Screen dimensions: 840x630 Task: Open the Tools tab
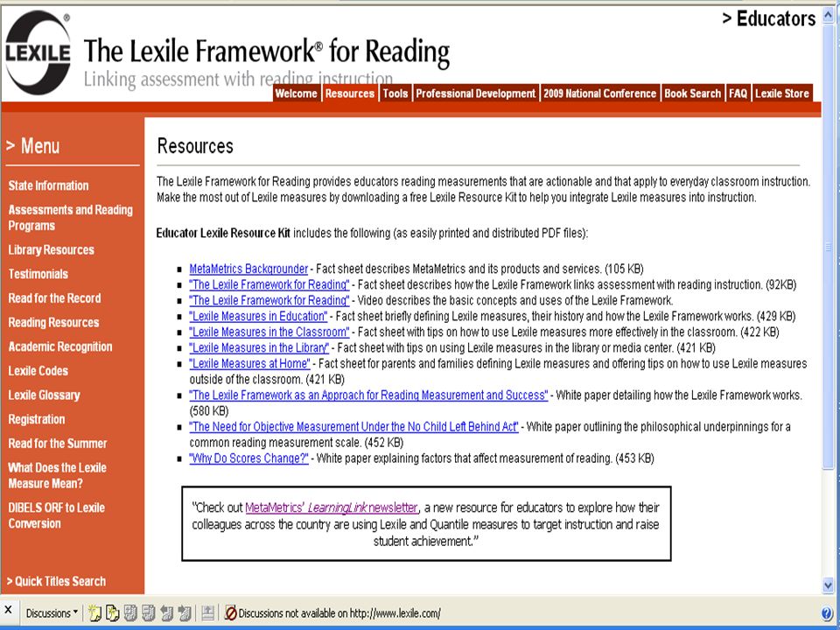(x=395, y=94)
